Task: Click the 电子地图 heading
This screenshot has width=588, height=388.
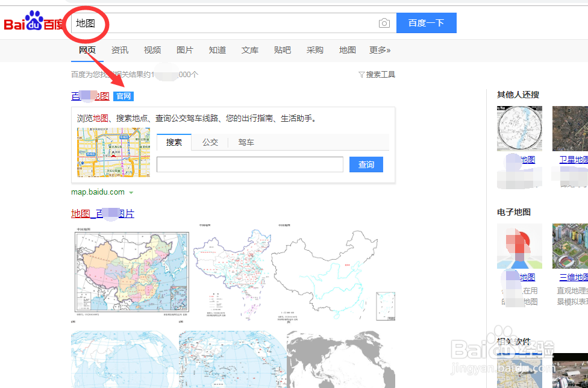Action: tap(514, 212)
